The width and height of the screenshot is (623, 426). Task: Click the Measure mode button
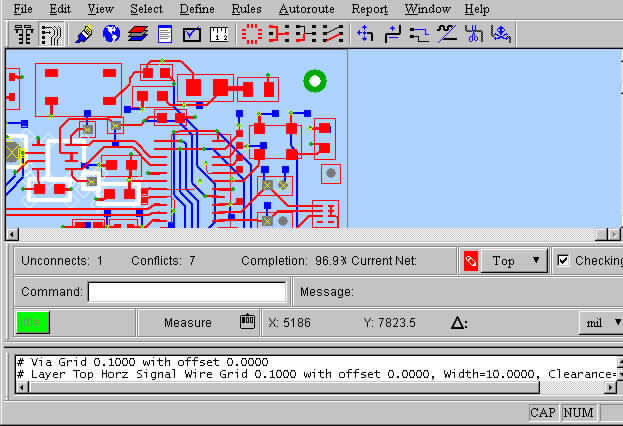(x=188, y=322)
